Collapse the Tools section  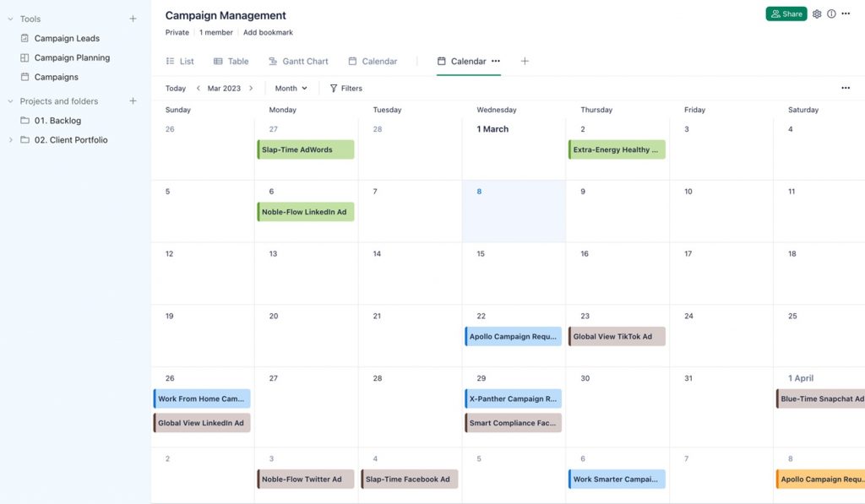(x=10, y=19)
